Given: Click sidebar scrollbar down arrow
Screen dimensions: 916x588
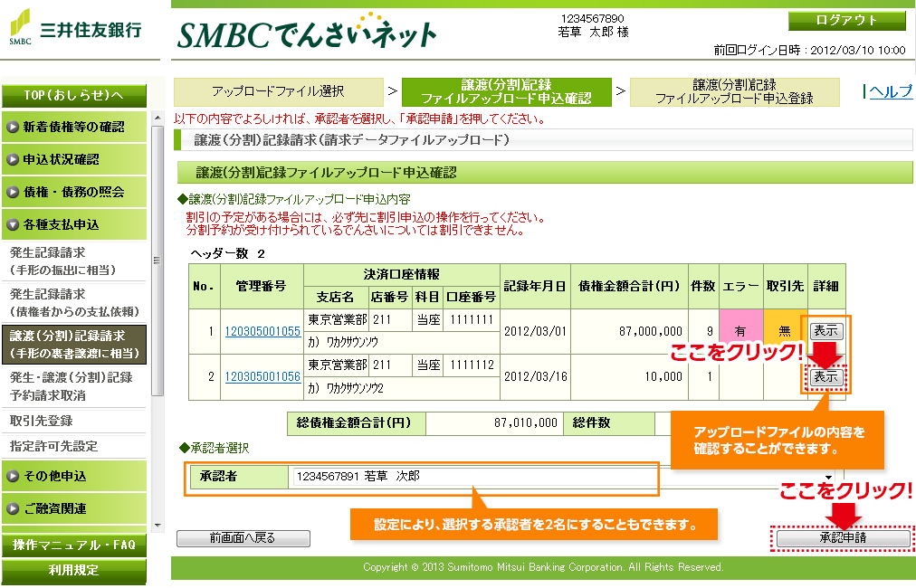Looking at the screenshot, I should 157,526.
